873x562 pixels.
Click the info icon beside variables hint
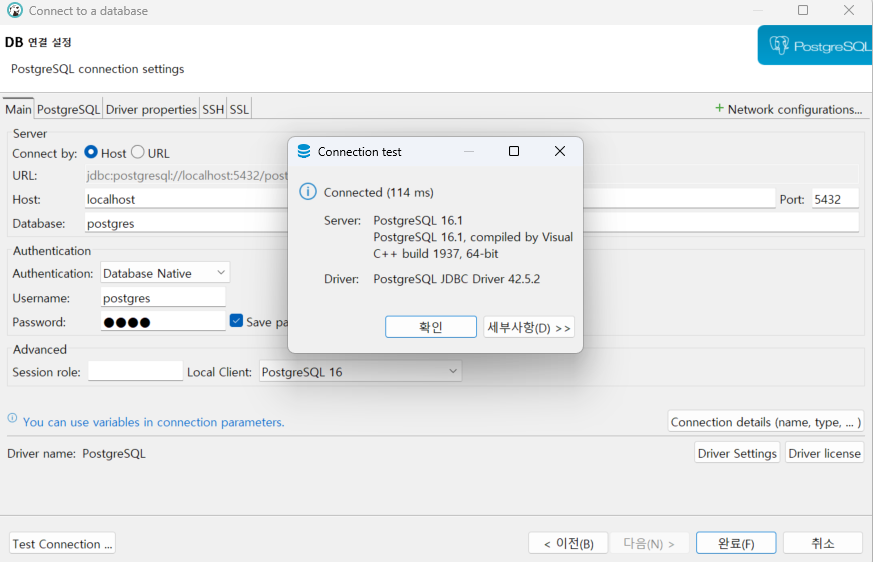coord(12,418)
